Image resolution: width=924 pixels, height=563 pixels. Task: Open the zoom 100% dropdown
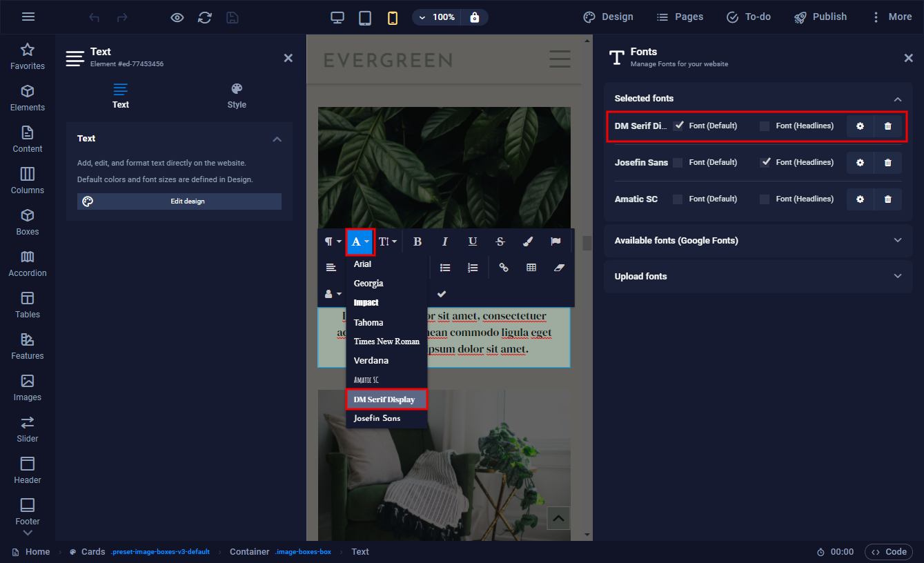click(436, 17)
